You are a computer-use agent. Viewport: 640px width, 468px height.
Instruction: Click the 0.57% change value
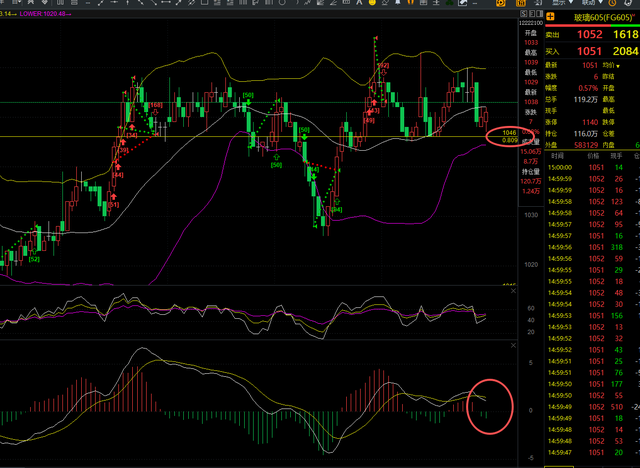coord(588,88)
